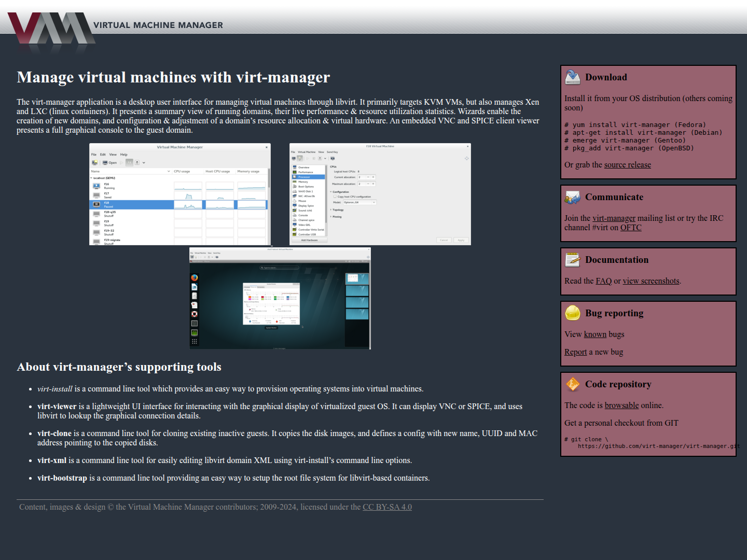This screenshot has height=560, width=747.
Task: Click the Documentation section heading
Action: (x=617, y=260)
